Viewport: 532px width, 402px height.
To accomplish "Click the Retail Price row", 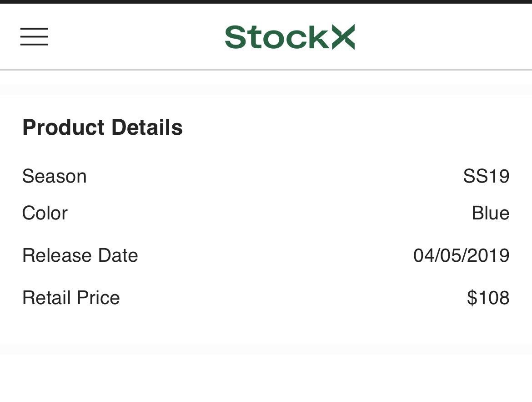I will point(266,298).
